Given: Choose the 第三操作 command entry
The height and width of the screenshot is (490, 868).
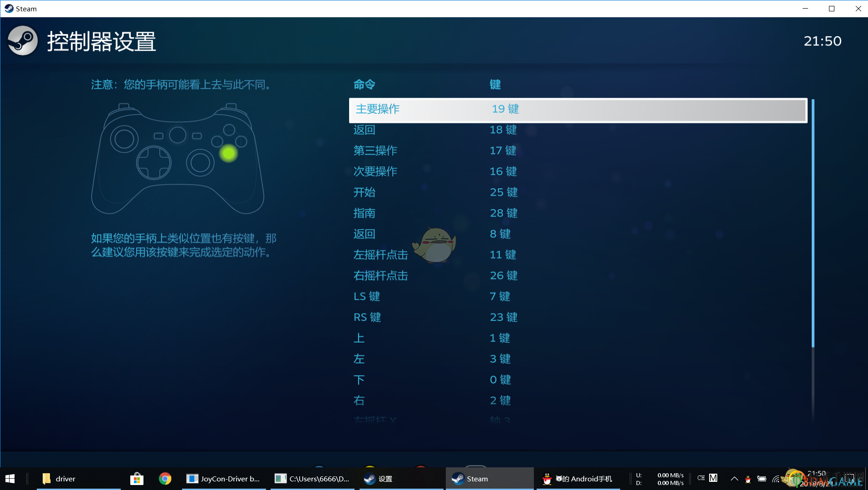Looking at the screenshot, I should (x=577, y=151).
